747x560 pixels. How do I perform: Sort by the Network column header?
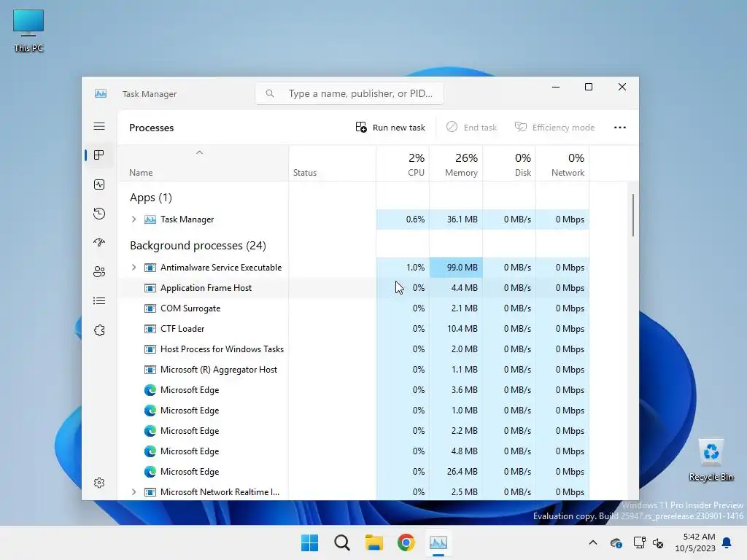[x=562, y=163]
